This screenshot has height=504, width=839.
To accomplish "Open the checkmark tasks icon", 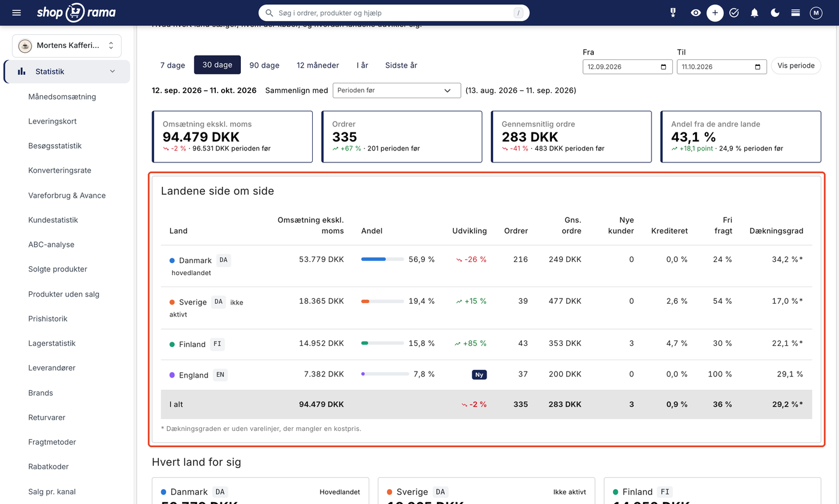I will 734,13.
